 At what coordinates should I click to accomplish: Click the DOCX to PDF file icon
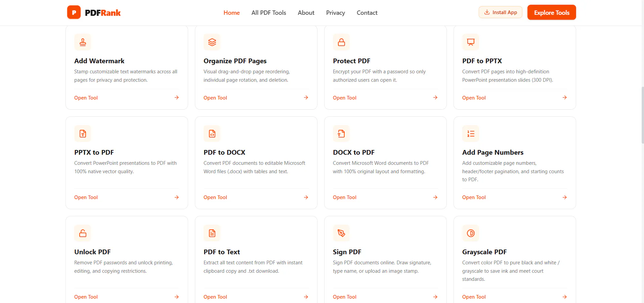(x=341, y=134)
